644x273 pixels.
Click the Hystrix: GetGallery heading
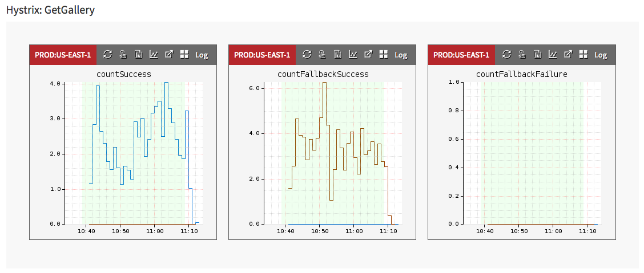[x=50, y=10]
